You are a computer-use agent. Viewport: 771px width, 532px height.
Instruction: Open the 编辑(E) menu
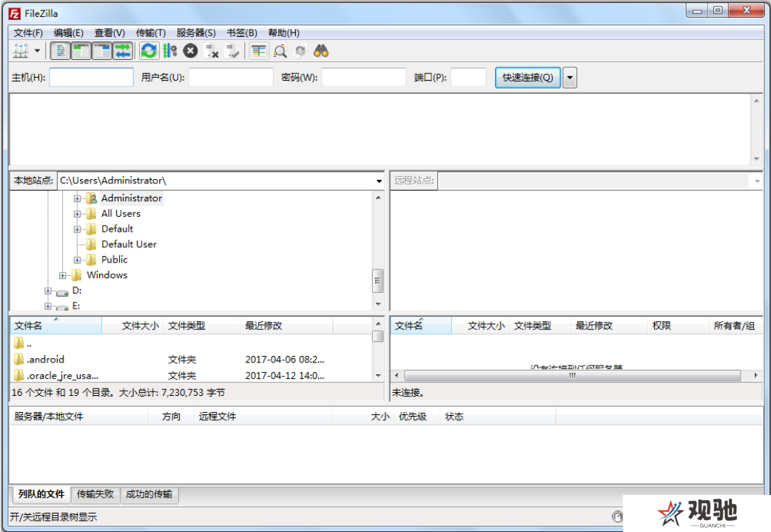point(68,33)
